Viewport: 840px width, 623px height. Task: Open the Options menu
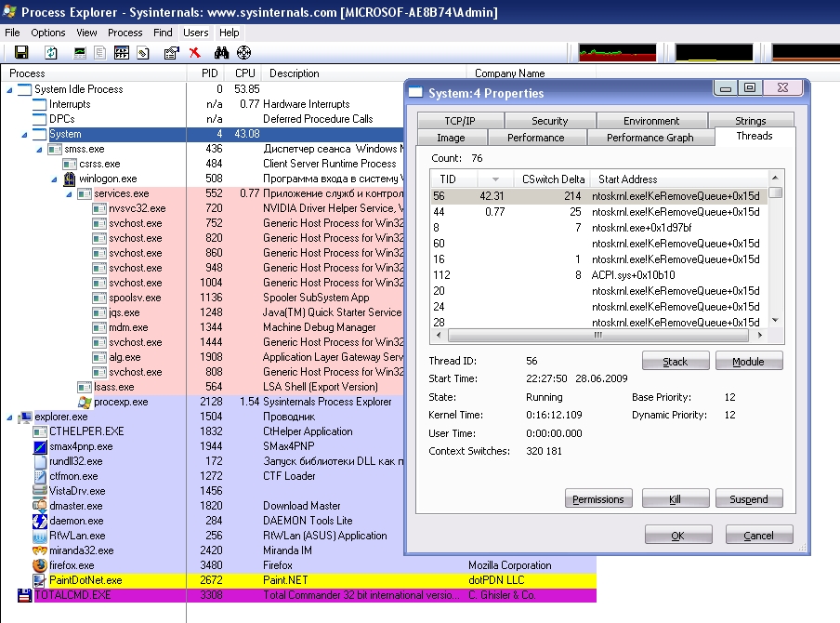coord(48,33)
